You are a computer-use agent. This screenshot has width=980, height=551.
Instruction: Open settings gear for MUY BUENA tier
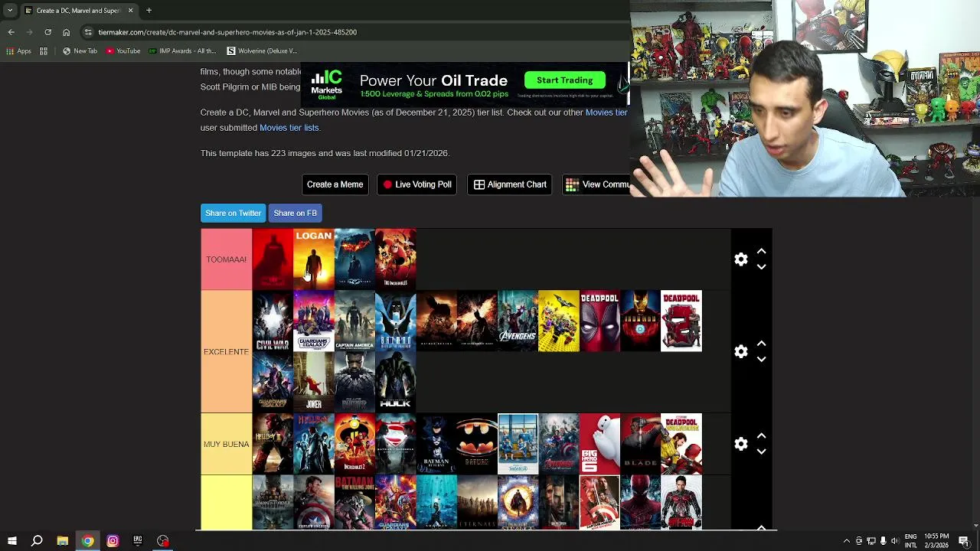(740, 444)
